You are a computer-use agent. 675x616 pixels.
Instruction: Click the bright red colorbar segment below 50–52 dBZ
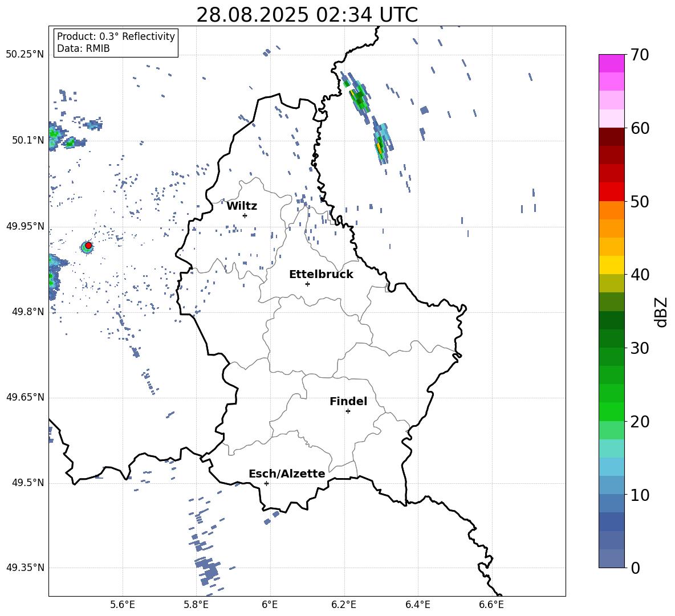(x=611, y=192)
